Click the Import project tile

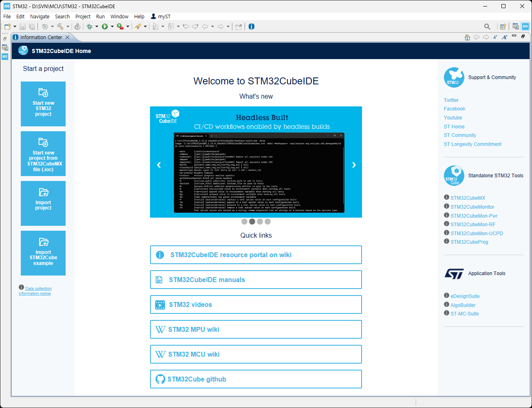point(43,203)
